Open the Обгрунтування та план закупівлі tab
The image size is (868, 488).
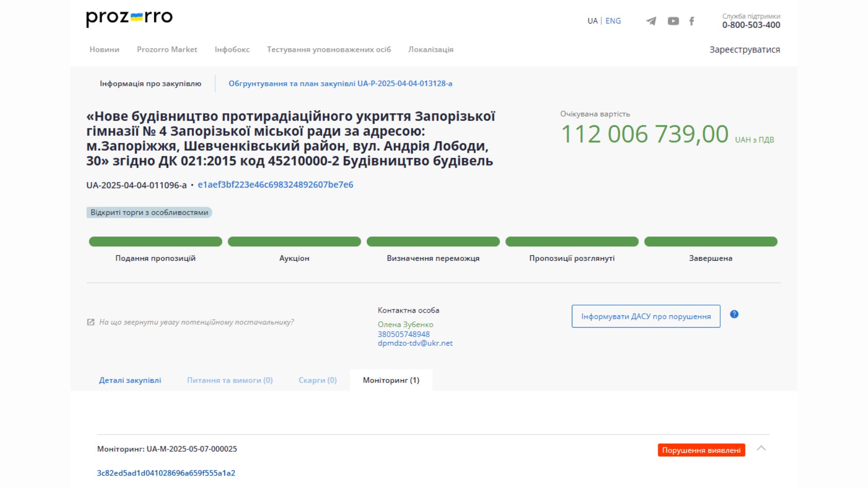click(x=341, y=83)
